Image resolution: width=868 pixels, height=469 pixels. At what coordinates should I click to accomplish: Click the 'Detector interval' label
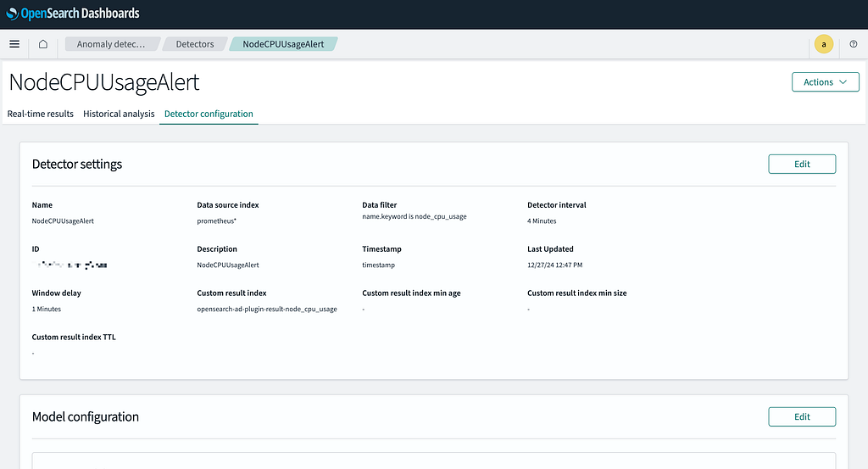[x=556, y=205]
